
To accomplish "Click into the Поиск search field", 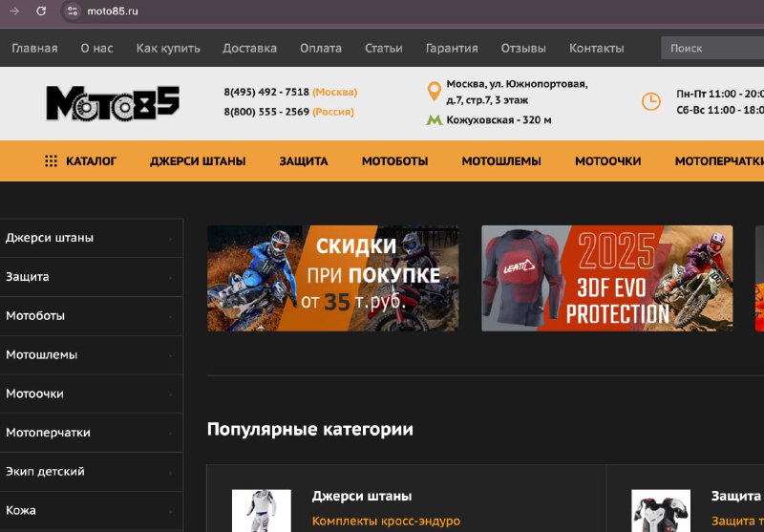I will coord(712,48).
